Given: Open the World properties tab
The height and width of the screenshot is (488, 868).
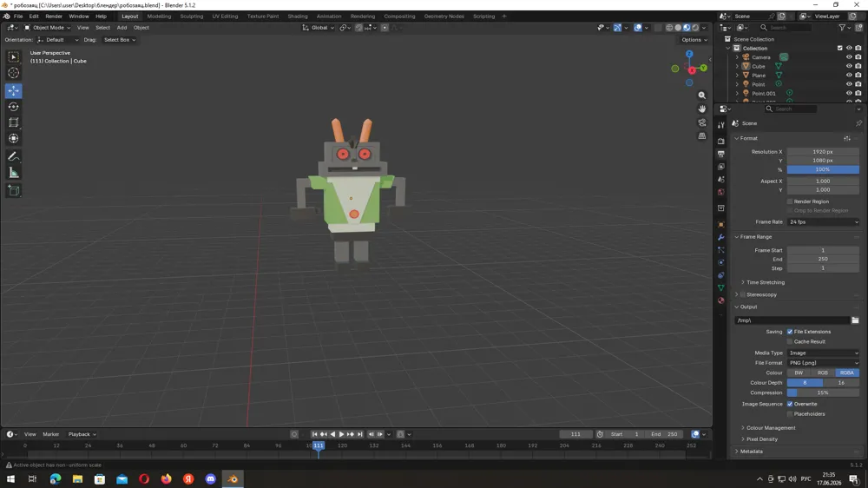Looking at the screenshot, I should point(720,192).
